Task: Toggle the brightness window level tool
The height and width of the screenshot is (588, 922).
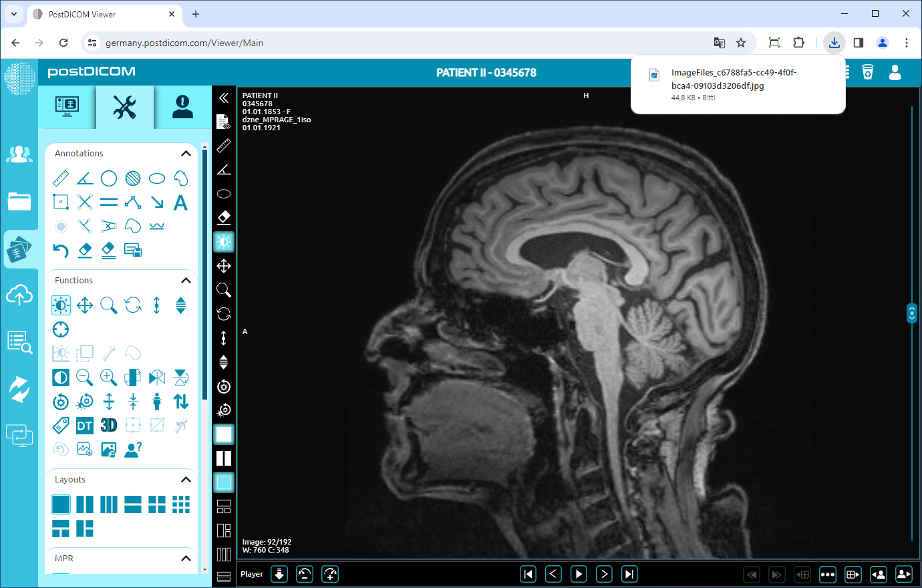Action: [60, 305]
